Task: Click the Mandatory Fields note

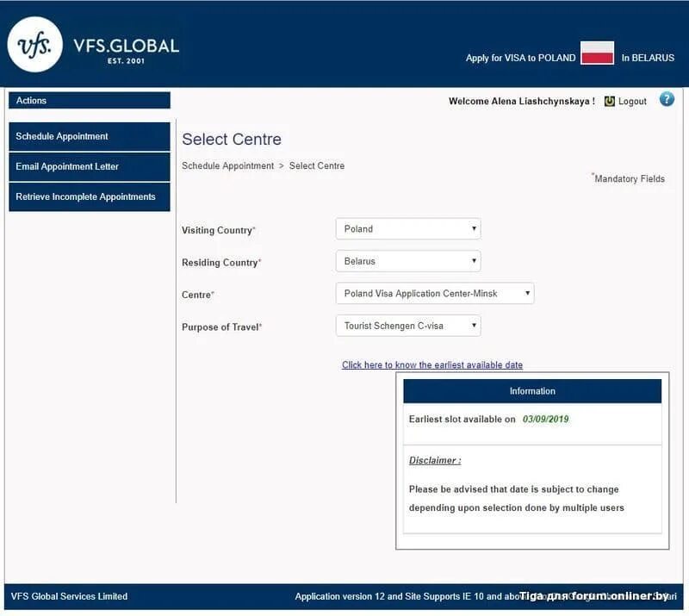Action: (x=629, y=178)
